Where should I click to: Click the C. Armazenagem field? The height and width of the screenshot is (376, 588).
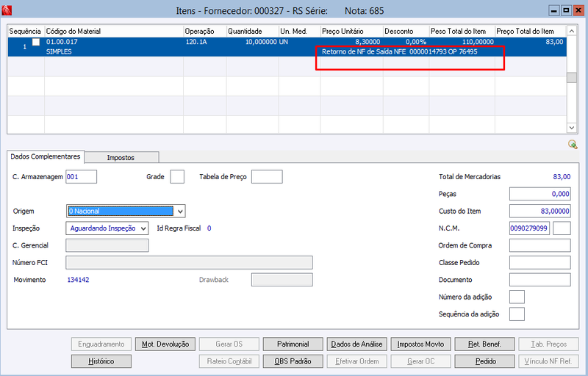click(82, 177)
